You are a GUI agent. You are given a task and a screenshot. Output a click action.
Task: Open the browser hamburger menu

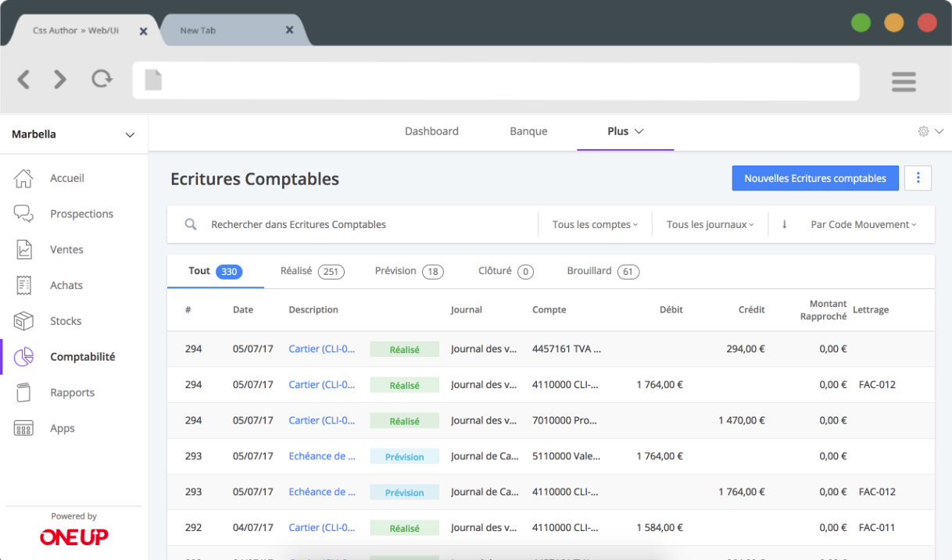point(904,81)
